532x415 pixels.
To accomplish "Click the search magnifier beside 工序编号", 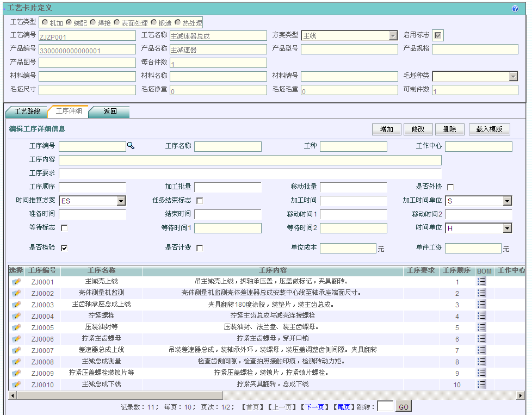I will pos(131,146).
